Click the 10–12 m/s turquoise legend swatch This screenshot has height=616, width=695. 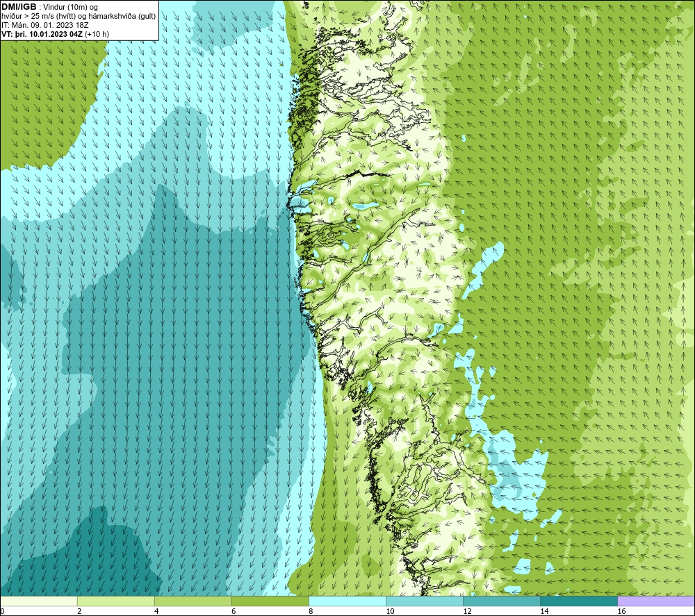click(x=425, y=601)
